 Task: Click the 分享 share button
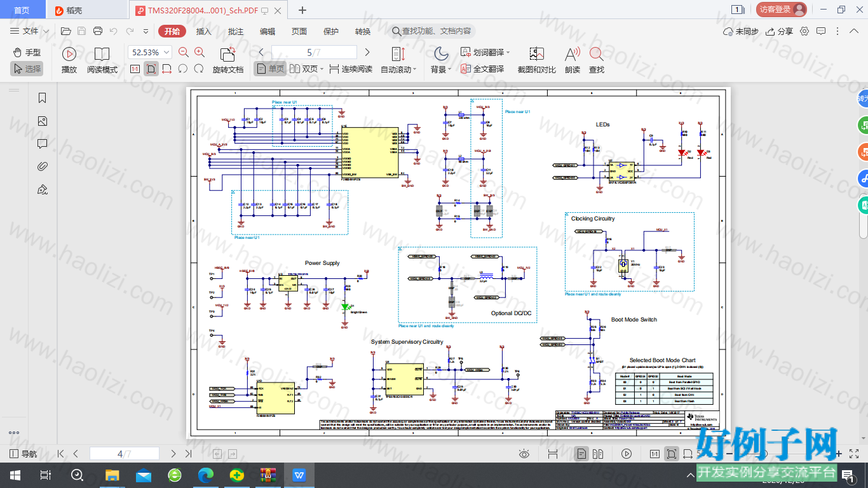pyautogui.click(x=780, y=31)
